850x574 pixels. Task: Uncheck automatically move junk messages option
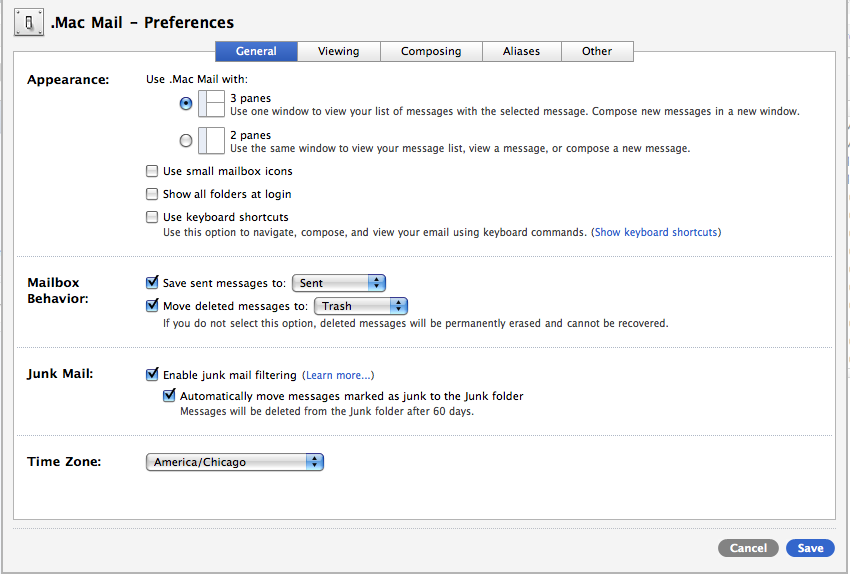pyautogui.click(x=169, y=395)
